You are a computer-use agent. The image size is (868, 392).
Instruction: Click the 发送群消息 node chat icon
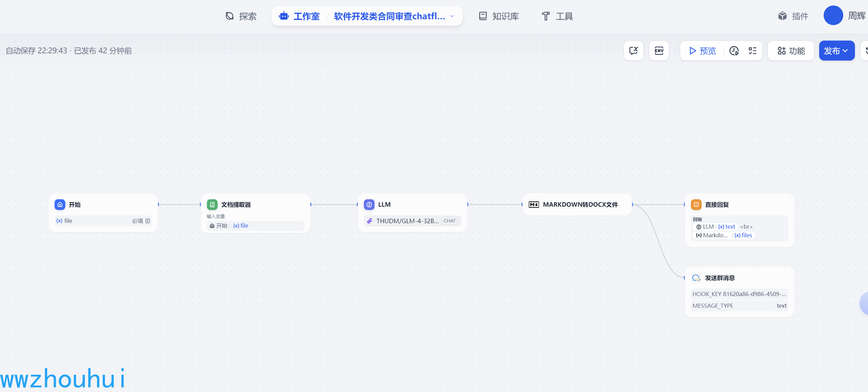tap(696, 278)
